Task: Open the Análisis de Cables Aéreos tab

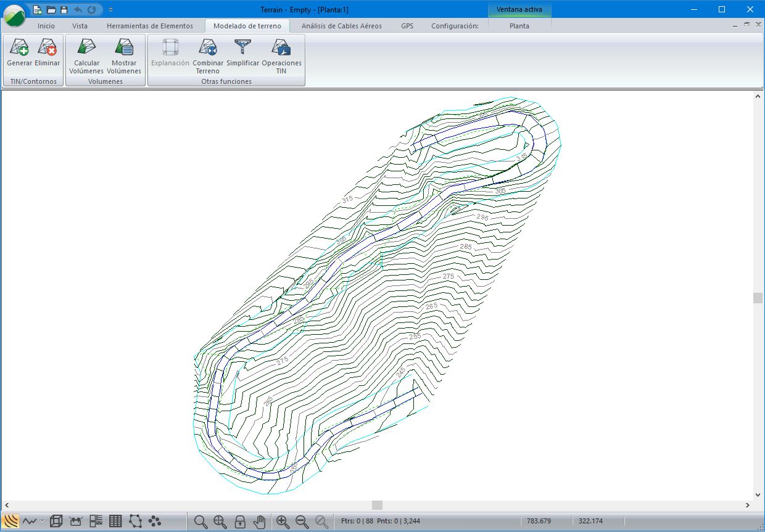Action: point(341,26)
